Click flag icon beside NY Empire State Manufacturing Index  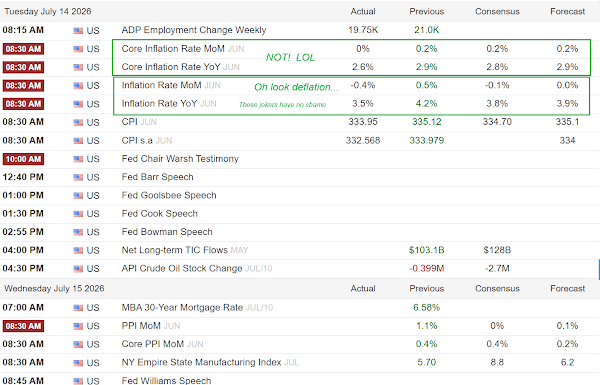[78, 363]
